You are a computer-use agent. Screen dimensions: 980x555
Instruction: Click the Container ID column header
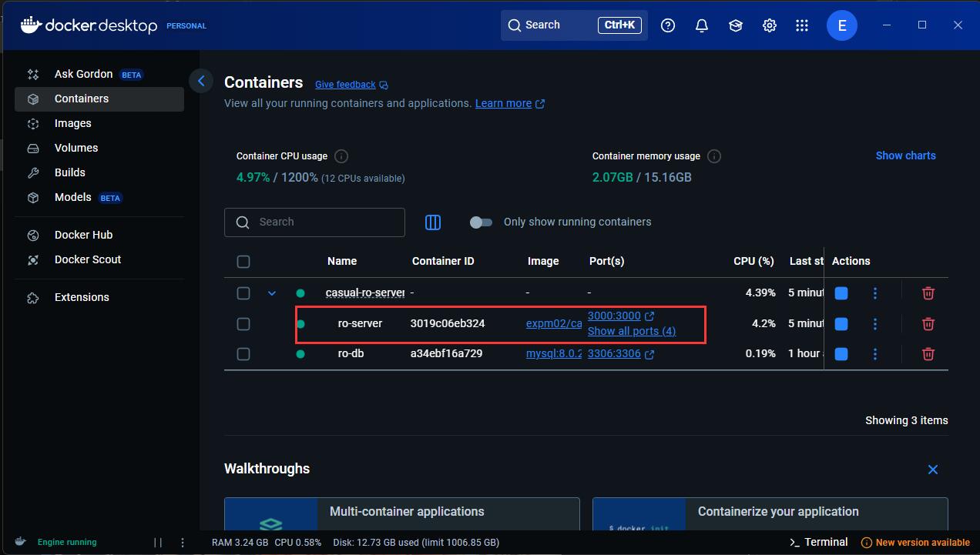pyautogui.click(x=443, y=261)
